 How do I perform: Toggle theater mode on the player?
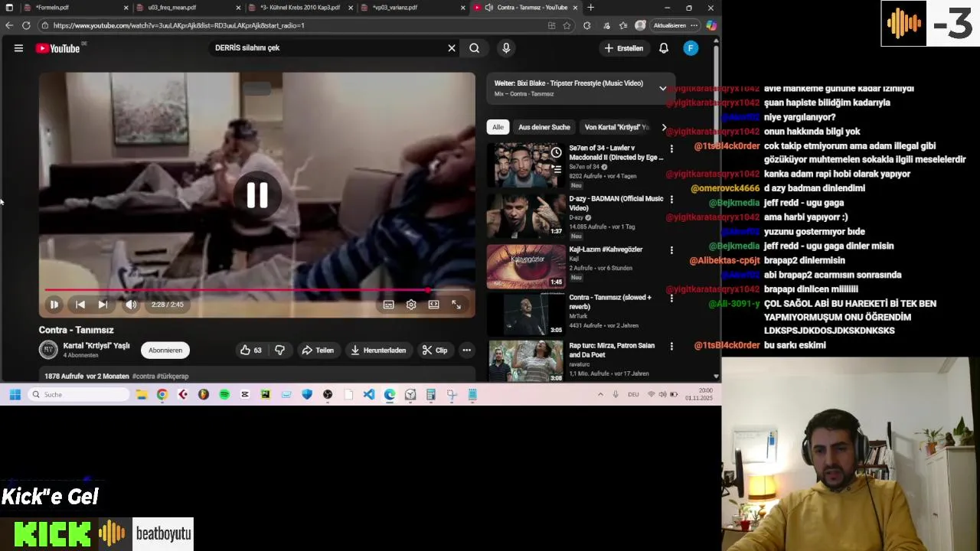point(433,305)
